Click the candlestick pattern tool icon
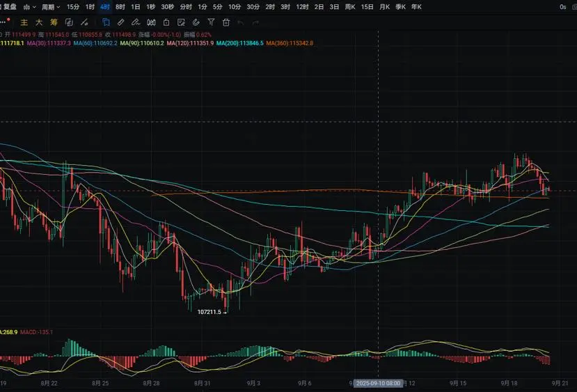The width and height of the screenshot is (577, 392). pos(151,22)
